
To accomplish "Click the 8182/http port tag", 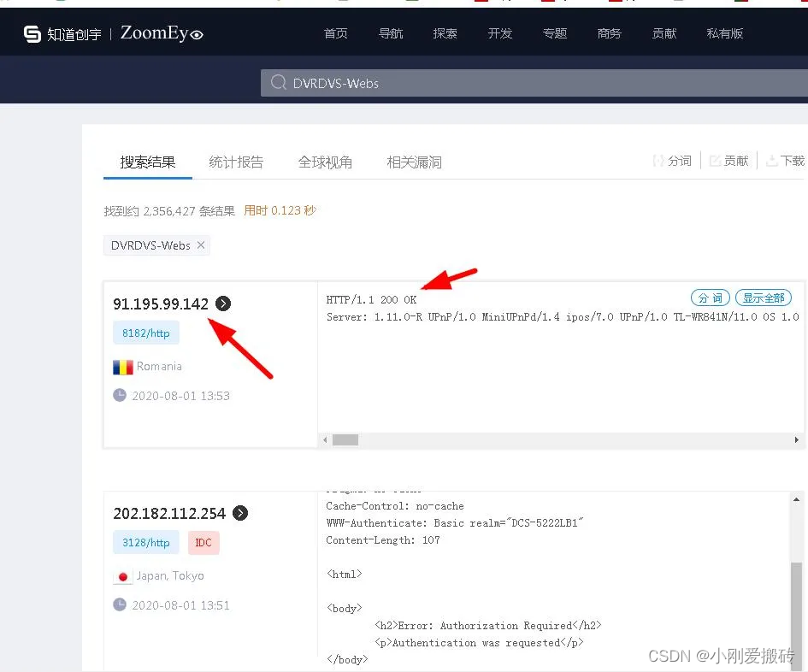I will point(146,333).
